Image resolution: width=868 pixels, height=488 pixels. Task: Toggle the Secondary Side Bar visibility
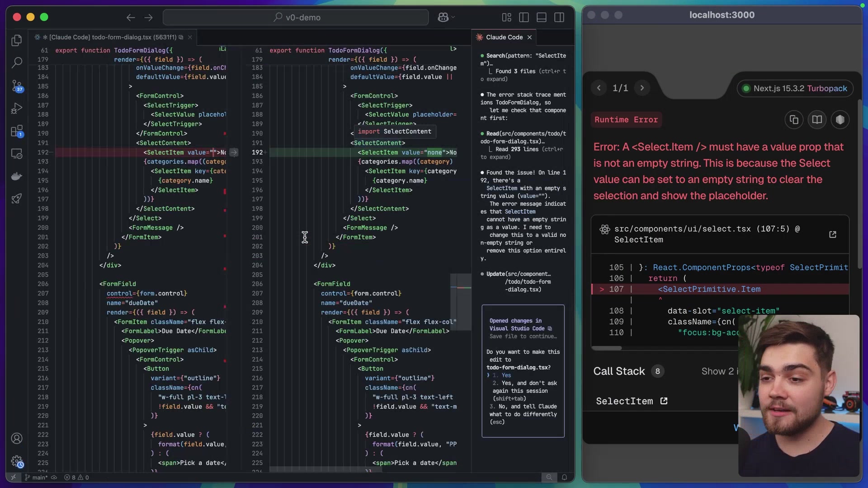tap(559, 17)
